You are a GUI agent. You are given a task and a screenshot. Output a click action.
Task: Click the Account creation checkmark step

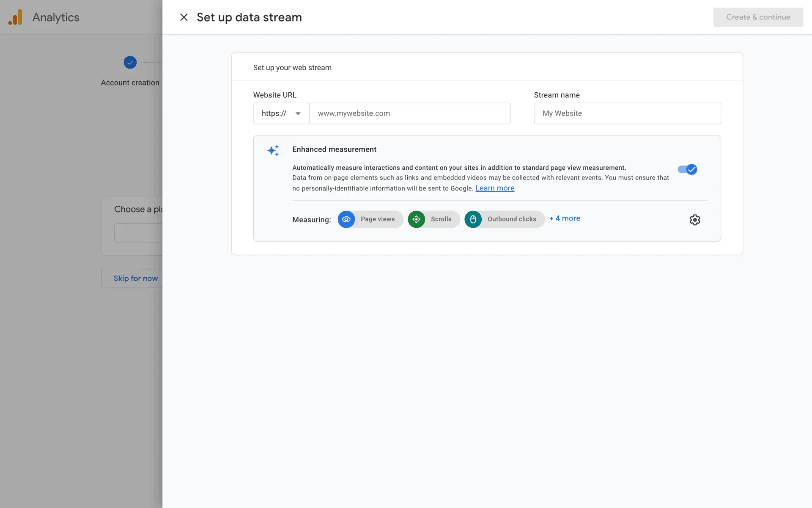click(x=130, y=63)
